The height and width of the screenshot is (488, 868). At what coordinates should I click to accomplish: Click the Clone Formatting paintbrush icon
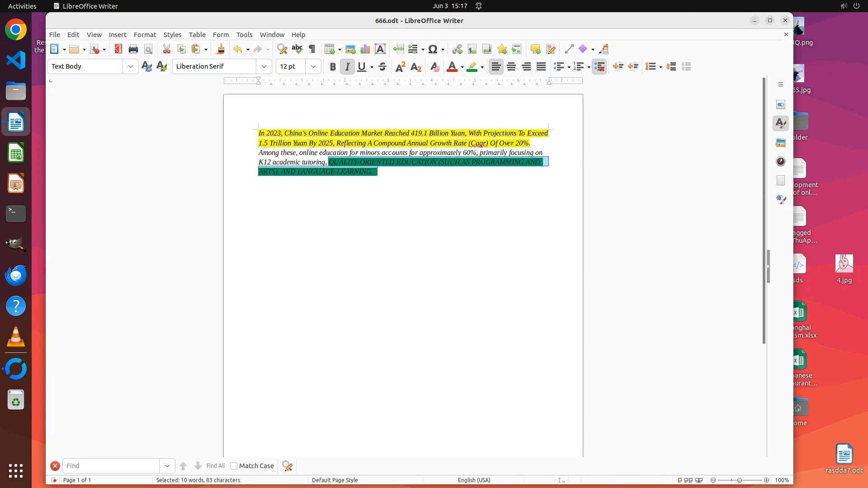(x=221, y=49)
